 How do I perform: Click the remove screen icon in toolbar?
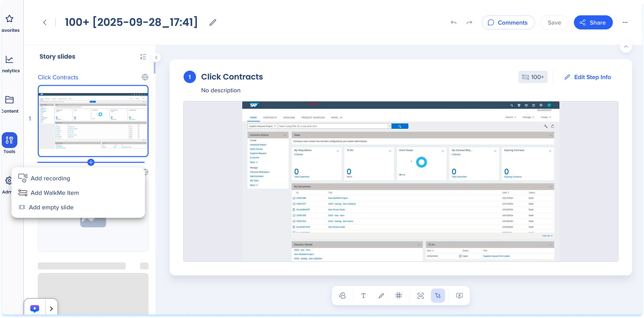click(459, 296)
